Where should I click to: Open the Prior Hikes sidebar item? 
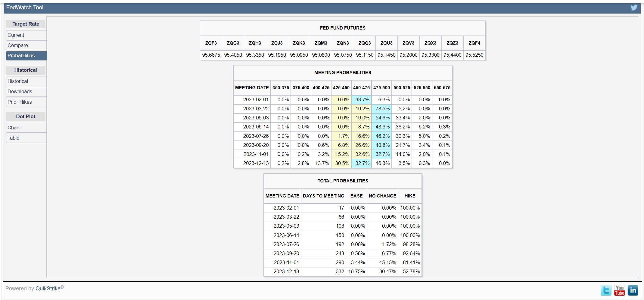[26, 102]
